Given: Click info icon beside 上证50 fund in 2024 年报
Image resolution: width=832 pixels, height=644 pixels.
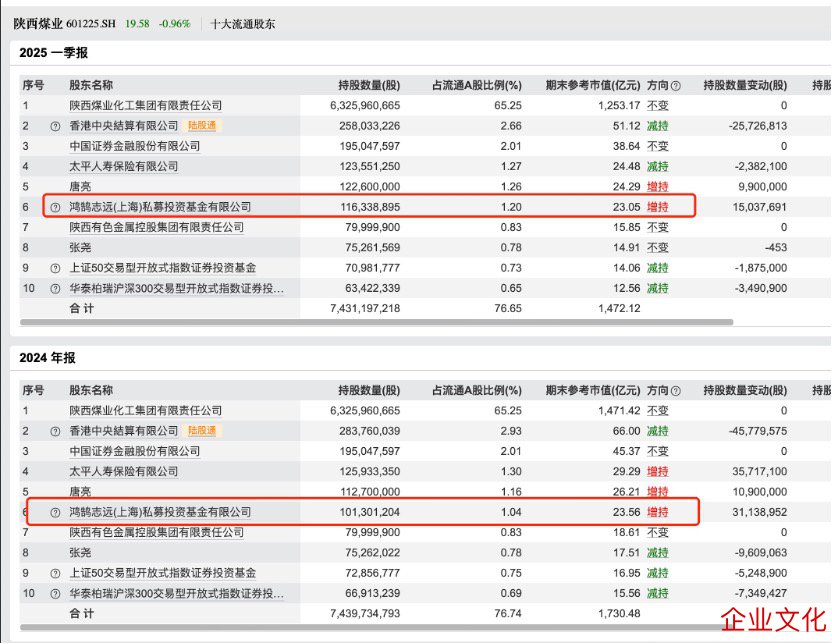Looking at the screenshot, I should click(x=55, y=573).
